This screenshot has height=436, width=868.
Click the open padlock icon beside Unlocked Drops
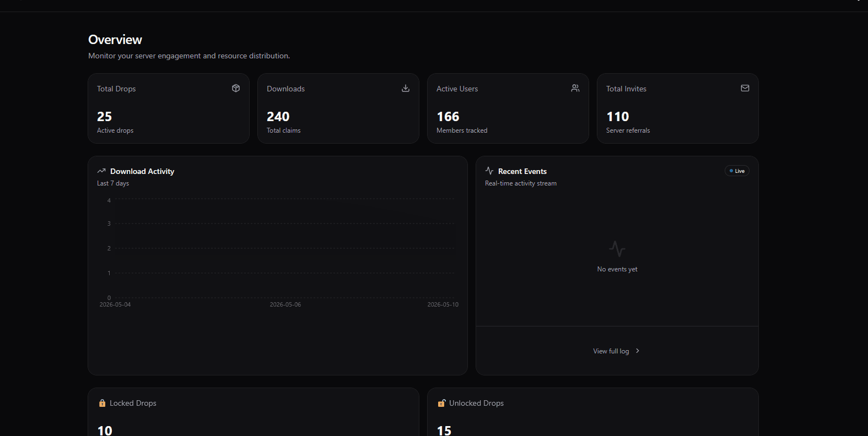click(x=441, y=403)
